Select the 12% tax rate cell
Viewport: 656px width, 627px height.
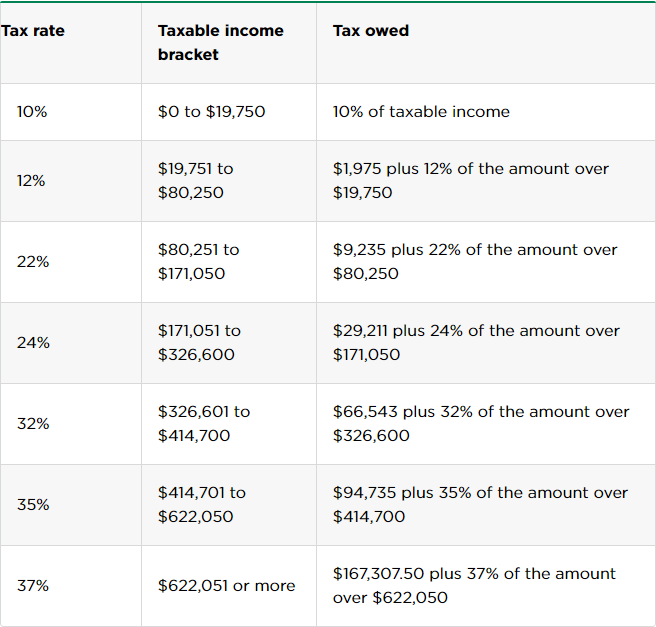pyautogui.click(x=31, y=181)
